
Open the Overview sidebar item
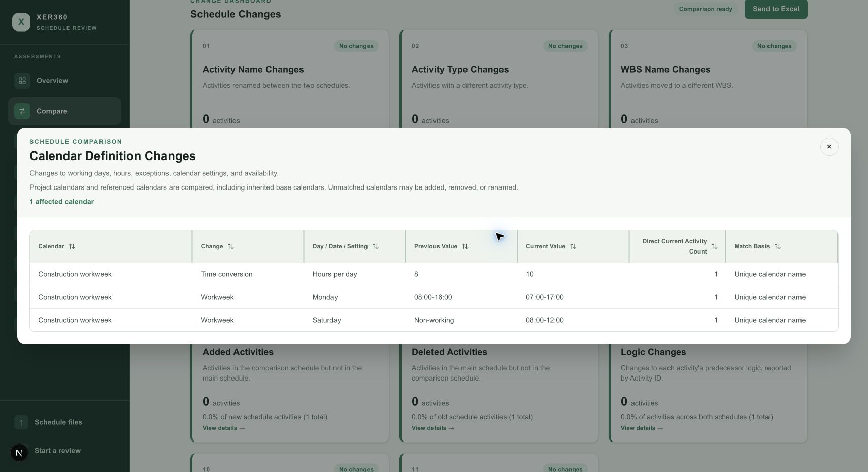(64, 81)
